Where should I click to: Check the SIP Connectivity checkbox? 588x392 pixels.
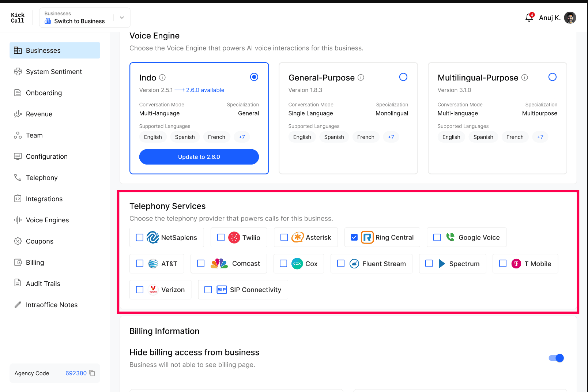click(208, 290)
